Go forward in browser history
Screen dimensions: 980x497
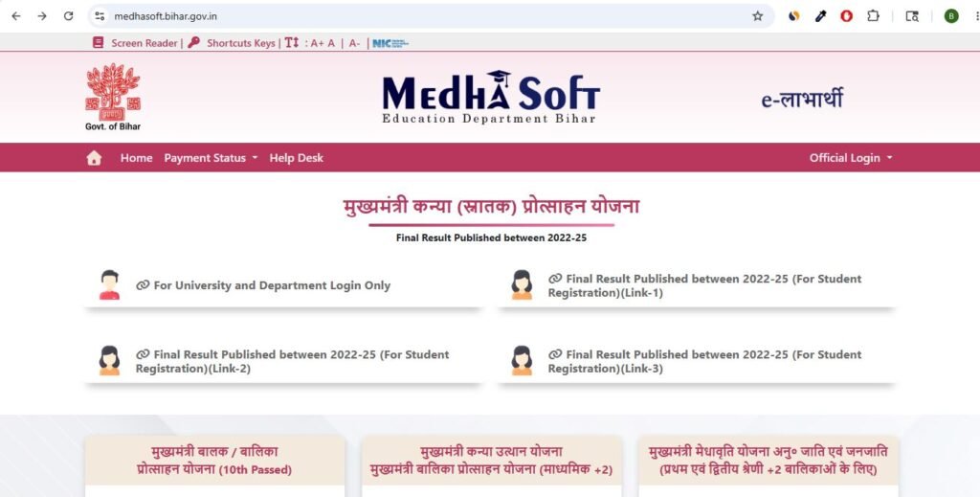tap(42, 16)
